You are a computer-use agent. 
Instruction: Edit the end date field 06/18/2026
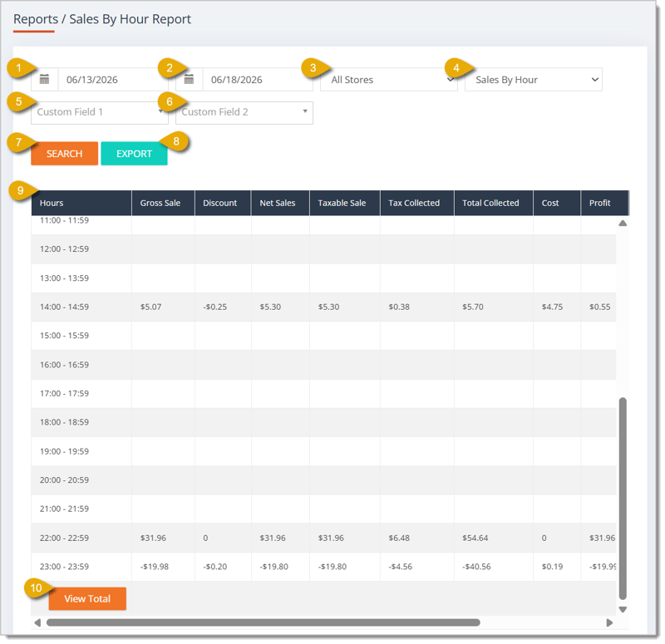[x=258, y=79]
